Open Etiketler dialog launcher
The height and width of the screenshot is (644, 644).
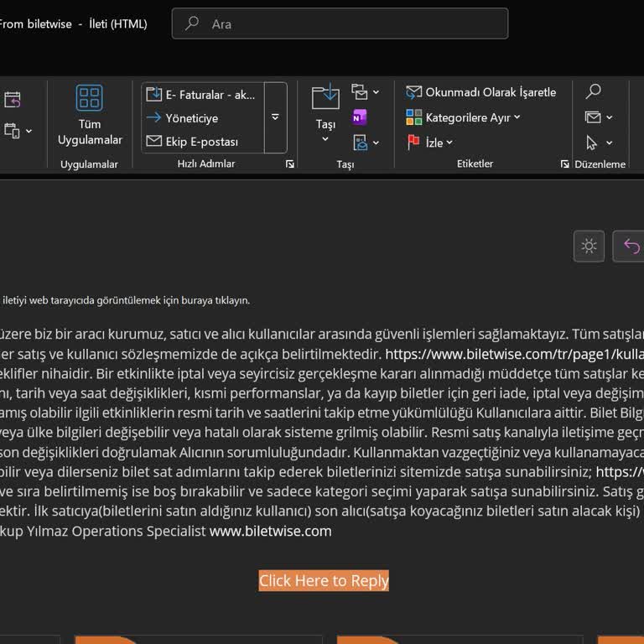(x=564, y=164)
